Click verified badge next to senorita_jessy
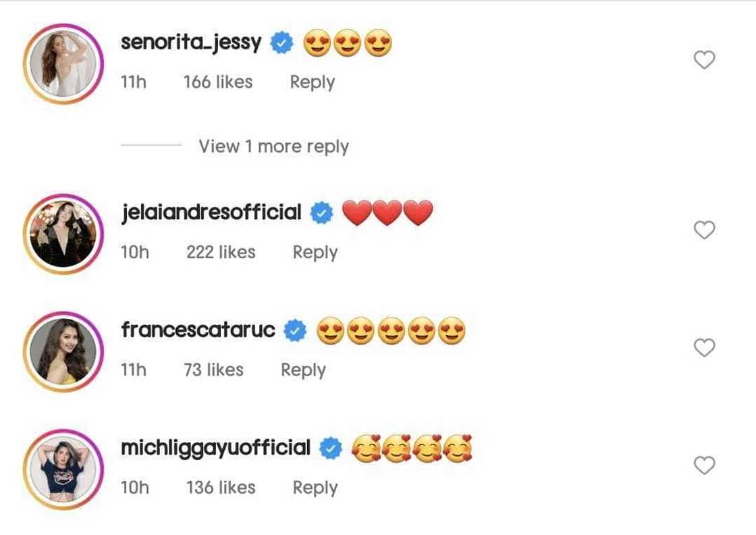This screenshot has width=756, height=535. [x=281, y=44]
